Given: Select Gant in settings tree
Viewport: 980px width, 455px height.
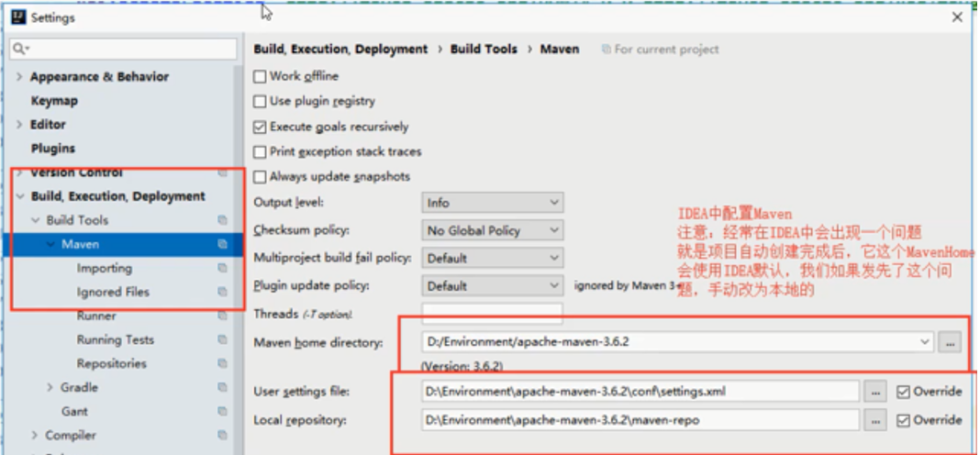Looking at the screenshot, I should [74, 411].
